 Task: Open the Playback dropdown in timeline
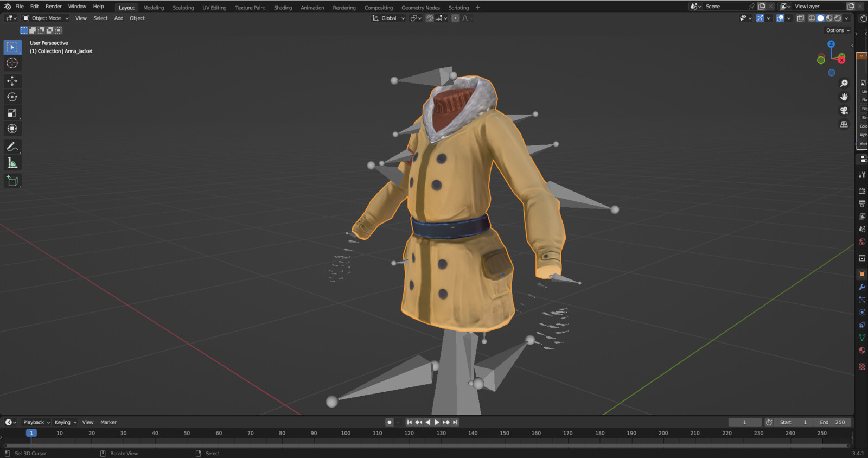click(x=36, y=422)
